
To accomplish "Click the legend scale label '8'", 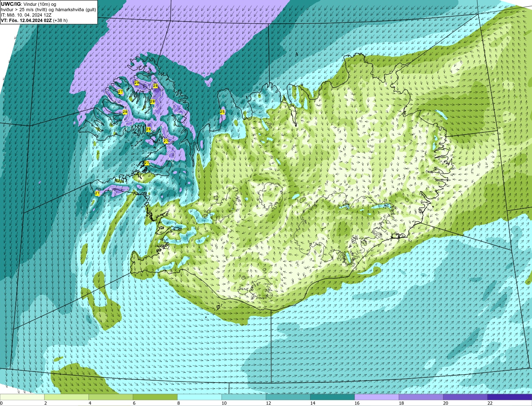I will [x=179, y=403].
